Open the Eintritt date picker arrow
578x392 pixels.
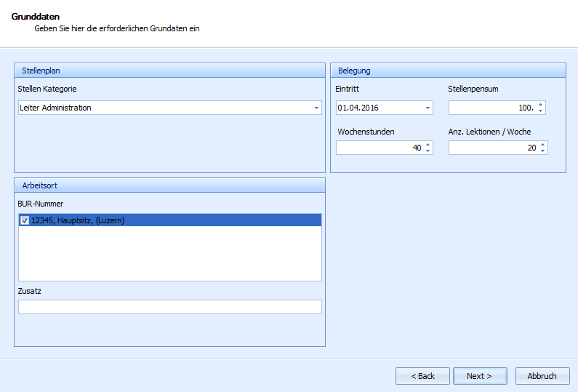[428, 108]
